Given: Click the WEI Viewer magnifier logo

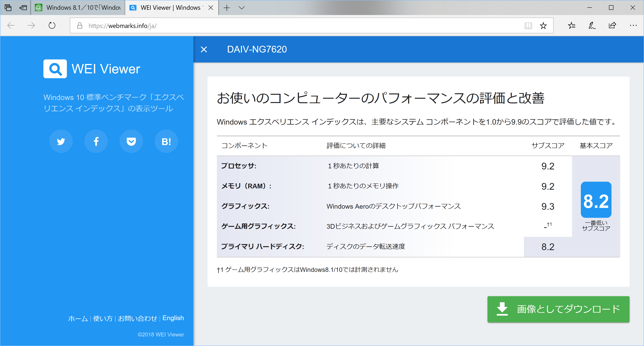Looking at the screenshot, I should click(55, 69).
